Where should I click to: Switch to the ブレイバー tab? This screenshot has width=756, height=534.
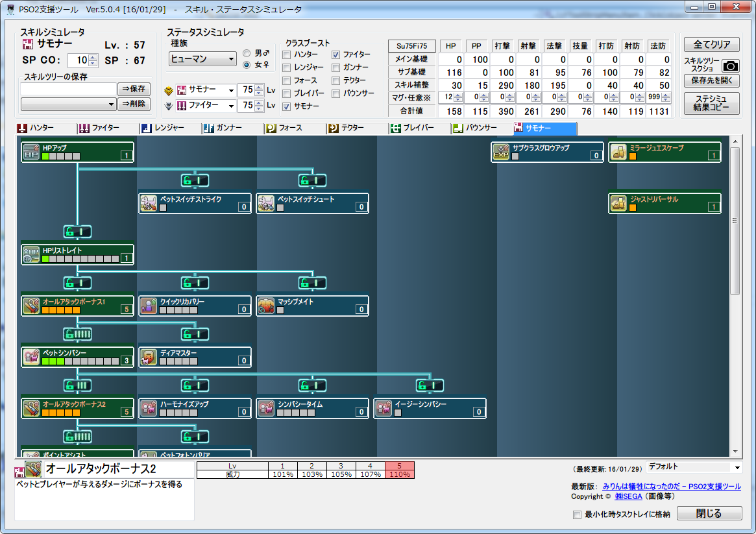click(x=420, y=128)
